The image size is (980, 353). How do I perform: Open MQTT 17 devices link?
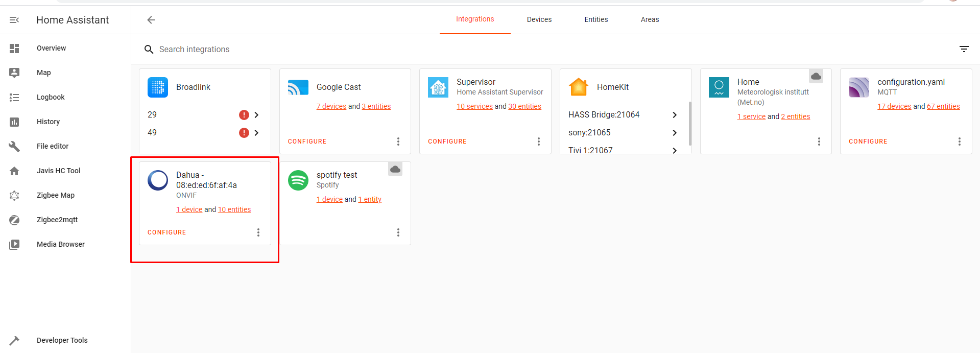(894, 106)
